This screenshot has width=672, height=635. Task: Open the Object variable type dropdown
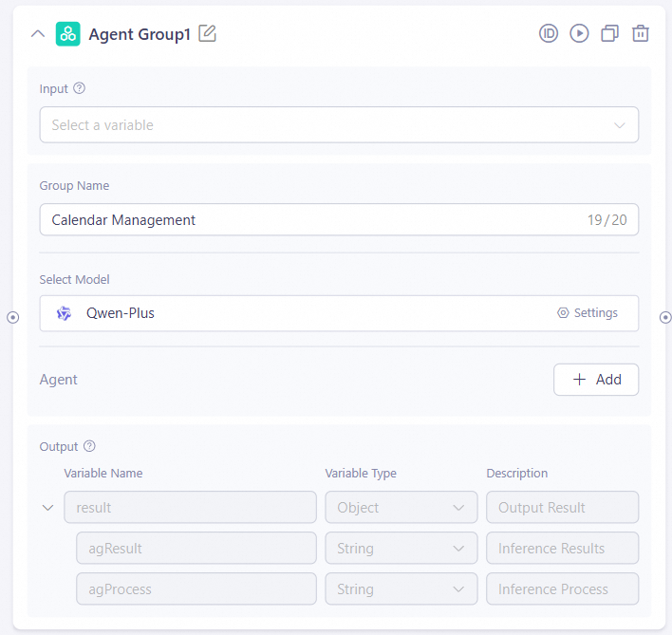[401, 507]
